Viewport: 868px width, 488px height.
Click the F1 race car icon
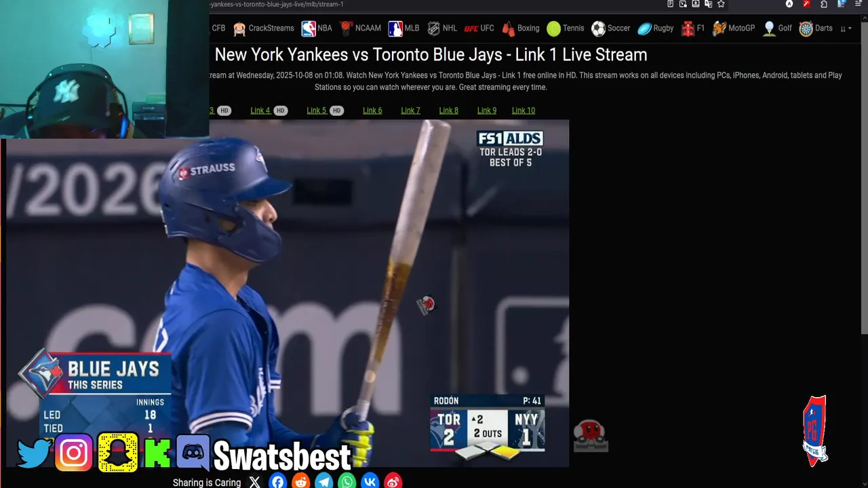(x=688, y=28)
